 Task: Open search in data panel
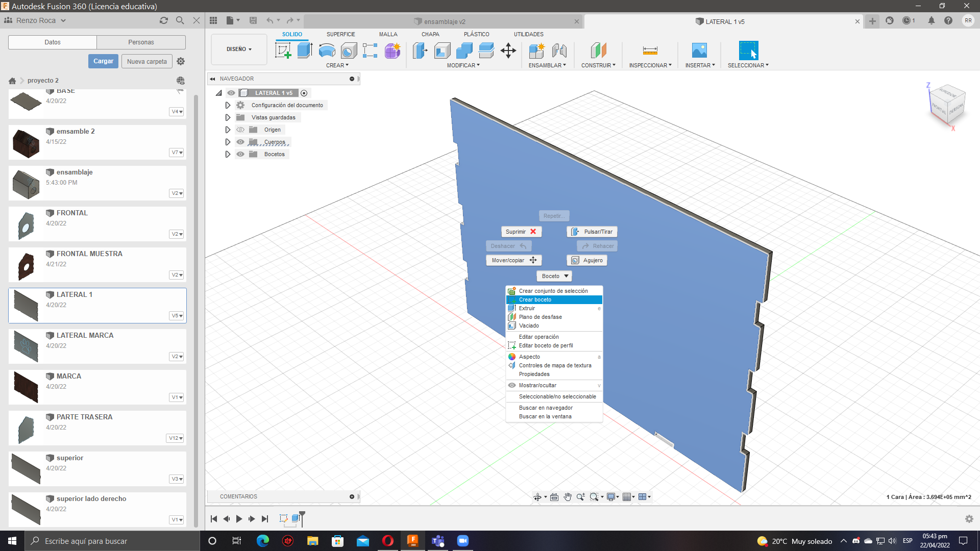[x=180, y=20]
